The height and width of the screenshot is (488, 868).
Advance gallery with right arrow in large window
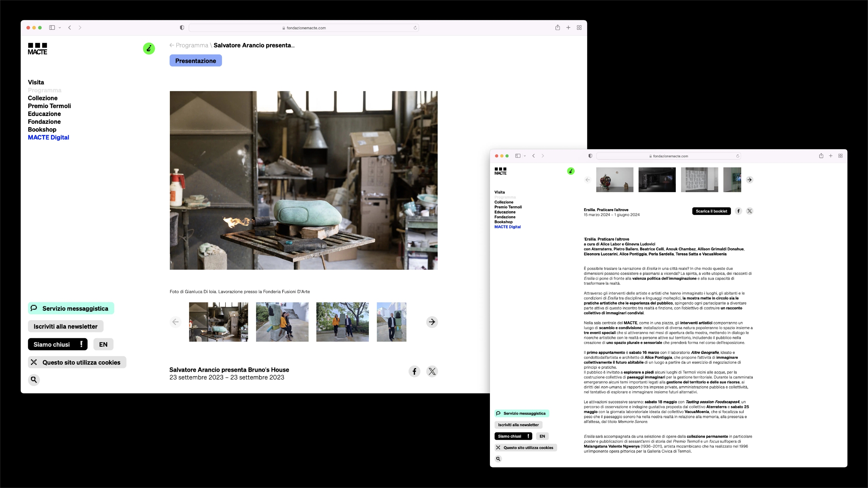[432, 322]
